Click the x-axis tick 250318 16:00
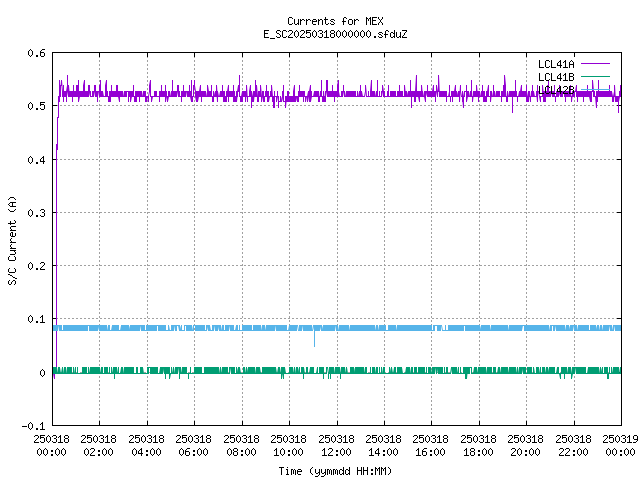The width and height of the screenshot is (640, 480). pos(430,445)
